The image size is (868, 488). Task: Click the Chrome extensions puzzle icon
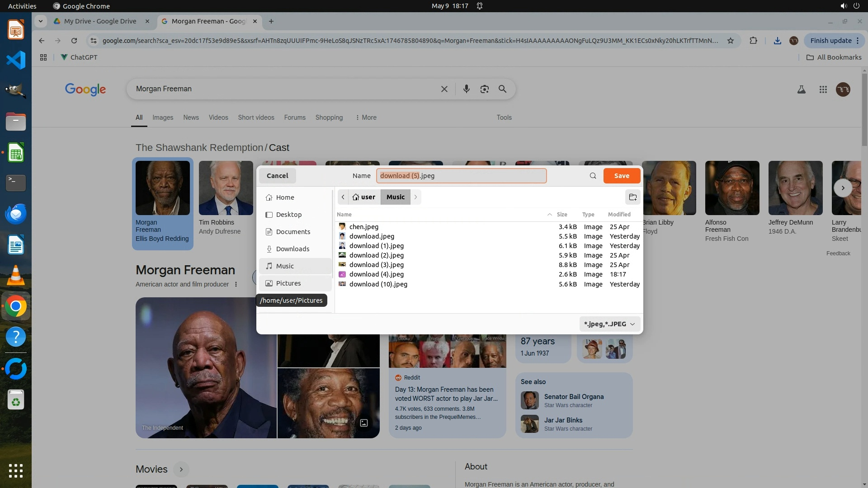pyautogui.click(x=753, y=41)
